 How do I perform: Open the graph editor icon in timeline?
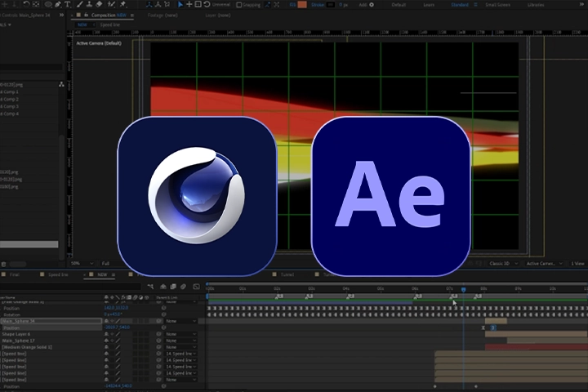(x=196, y=287)
